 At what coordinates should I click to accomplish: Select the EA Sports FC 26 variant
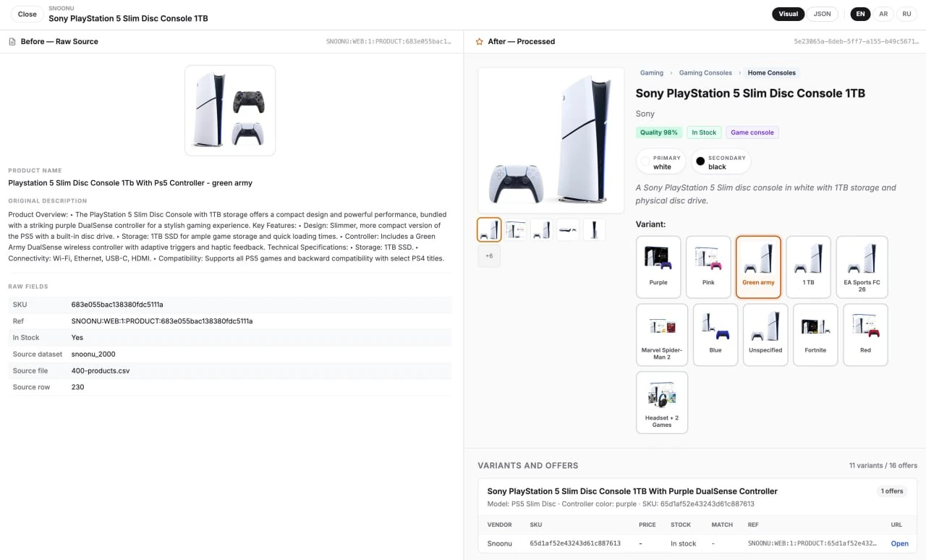[862, 267]
